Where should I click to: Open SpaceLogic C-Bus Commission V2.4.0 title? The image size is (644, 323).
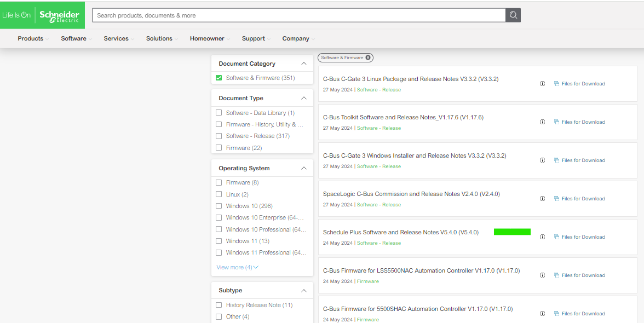point(411,194)
